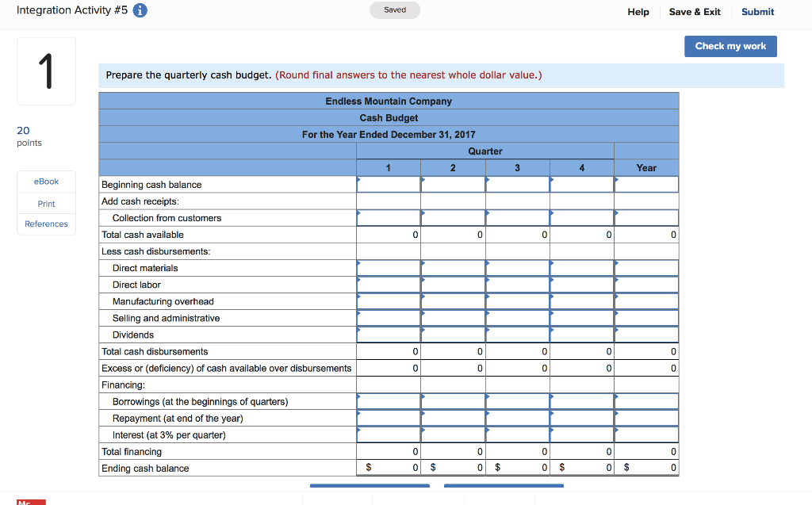Image resolution: width=812 pixels, height=505 pixels.
Task: Click Selling and administrative Quarter 1 input
Action: point(389,318)
